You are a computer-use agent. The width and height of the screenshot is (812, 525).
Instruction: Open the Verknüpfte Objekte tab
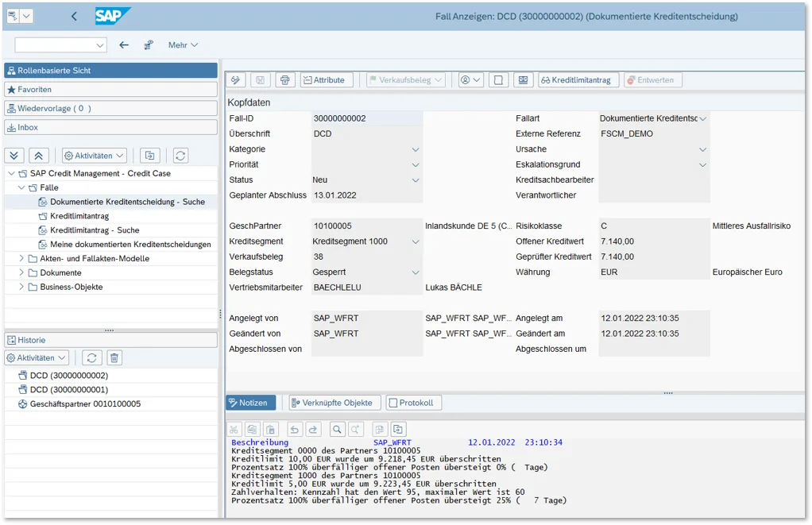335,403
